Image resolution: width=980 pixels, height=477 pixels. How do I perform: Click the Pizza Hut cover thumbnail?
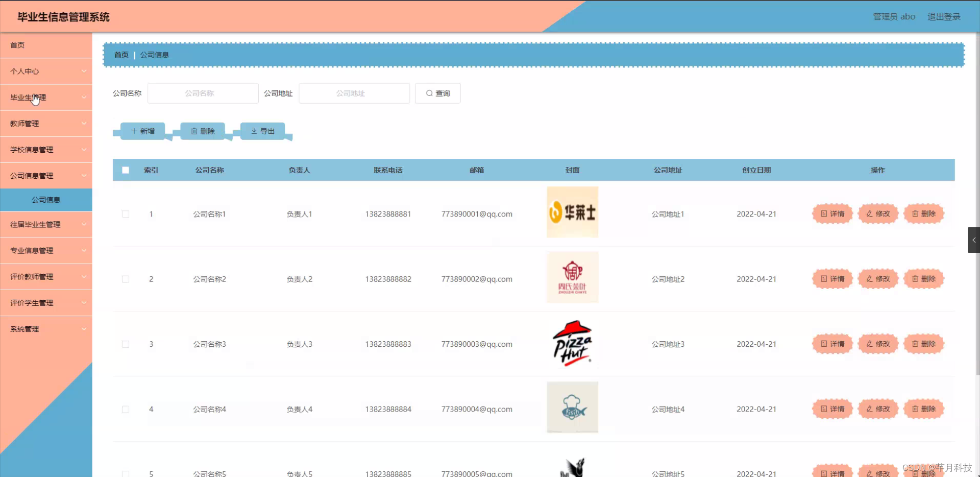[572, 343]
